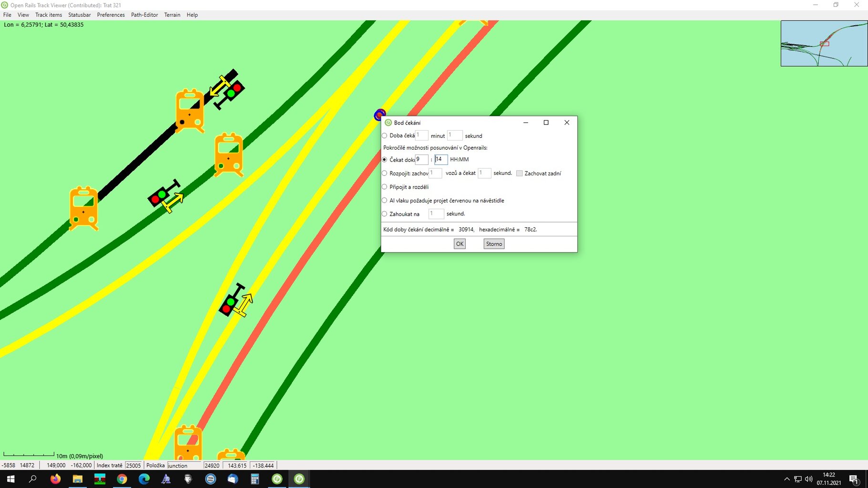The height and width of the screenshot is (488, 868).
Task: Click the far-left orange train icon
Action: click(x=84, y=208)
